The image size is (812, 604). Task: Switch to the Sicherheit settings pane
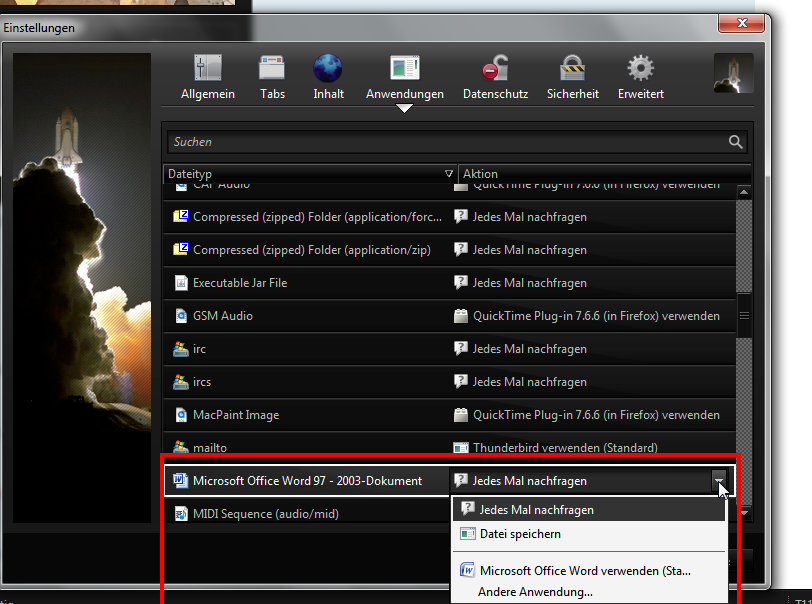coord(573,77)
